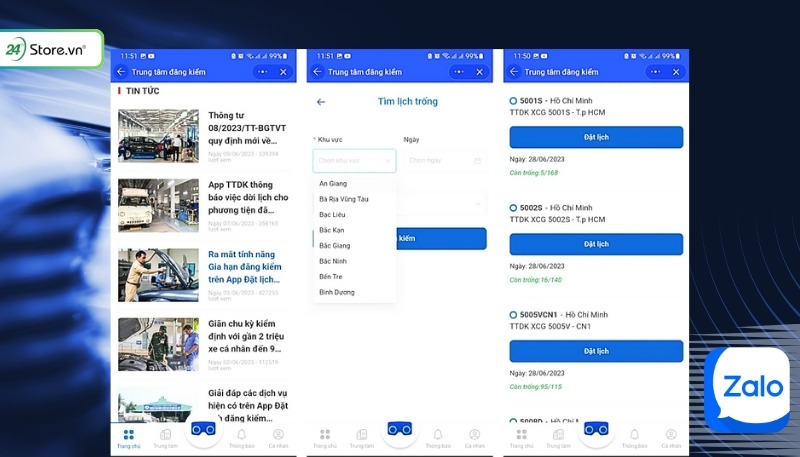Screen dimensions: 800x457
Task: Open Cá nhân tab in middle phone
Action: 474,439
